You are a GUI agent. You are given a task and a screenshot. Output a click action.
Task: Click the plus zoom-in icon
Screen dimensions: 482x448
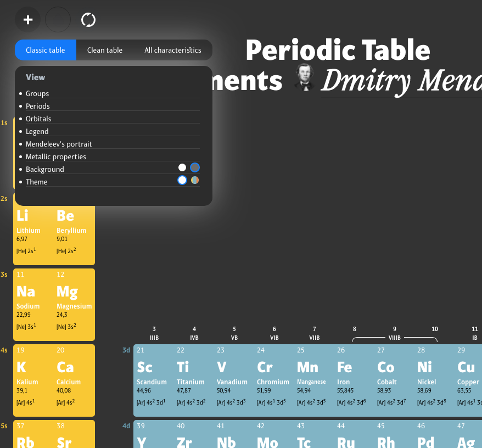tap(28, 20)
